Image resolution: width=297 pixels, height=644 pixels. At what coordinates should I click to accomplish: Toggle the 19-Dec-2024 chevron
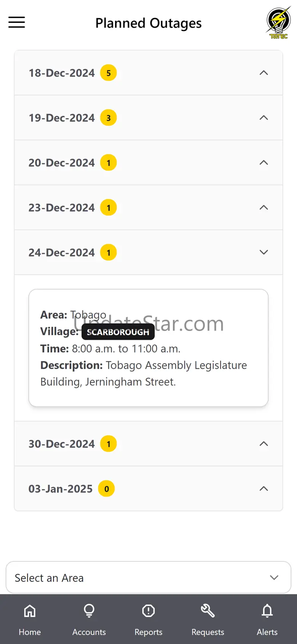pyautogui.click(x=263, y=118)
